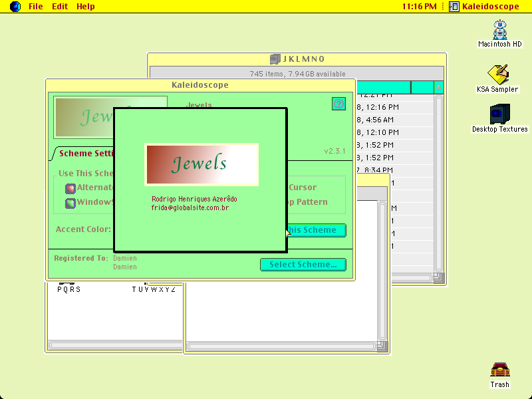Toggle the Windows checkbox in Kaleidoscope

coord(70,203)
